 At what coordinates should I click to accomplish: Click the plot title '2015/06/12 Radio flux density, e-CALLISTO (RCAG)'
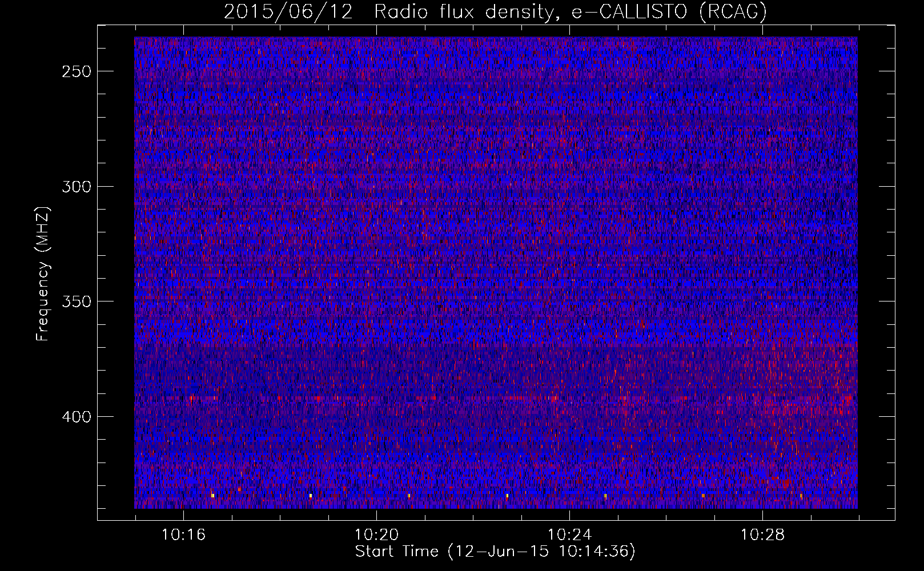click(495, 11)
